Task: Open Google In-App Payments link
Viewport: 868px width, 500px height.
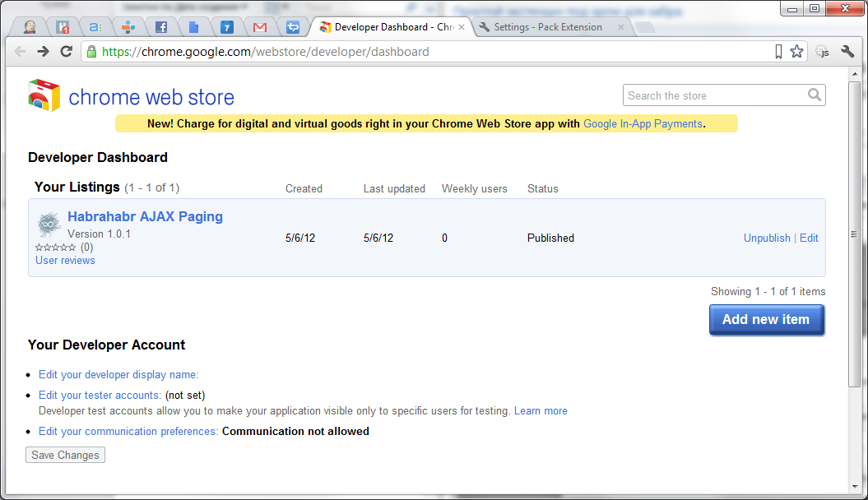Action: coord(643,124)
